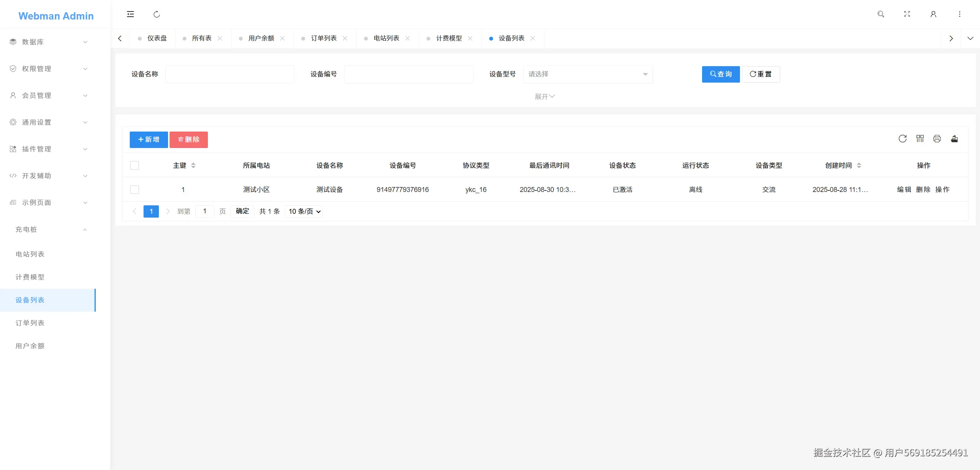Screen dimensions: 980x470
Task: Click the export table icon
Action: (x=954, y=139)
